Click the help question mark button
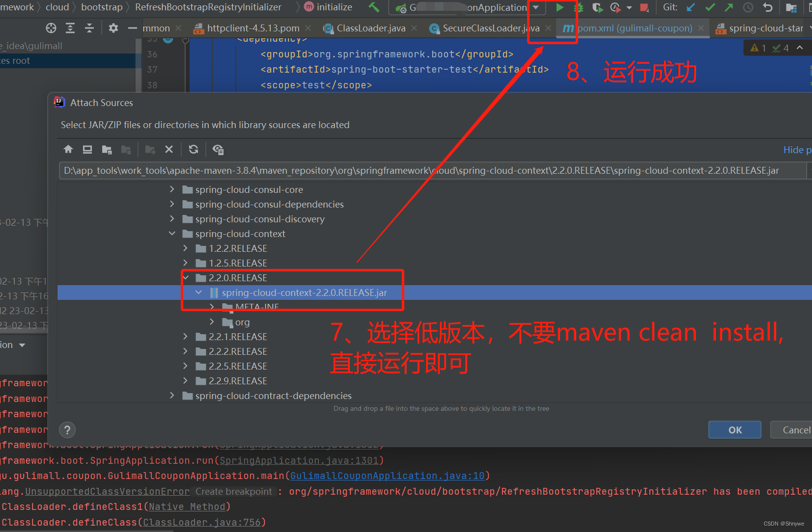Screen dimensions: 812x532 (x=67, y=430)
